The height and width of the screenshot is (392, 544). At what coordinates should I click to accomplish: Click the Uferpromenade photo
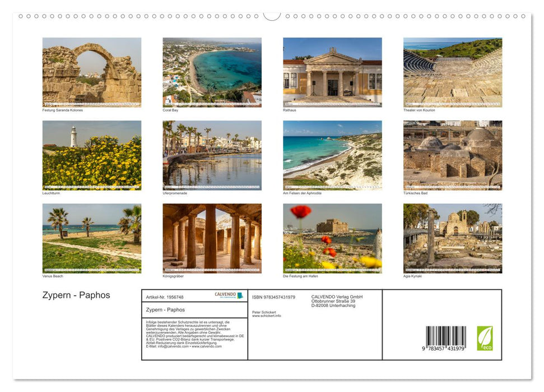click(212, 156)
